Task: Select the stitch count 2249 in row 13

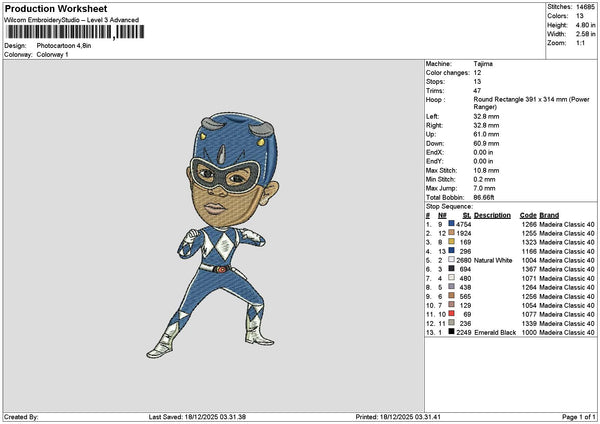Action: coord(463,333)
